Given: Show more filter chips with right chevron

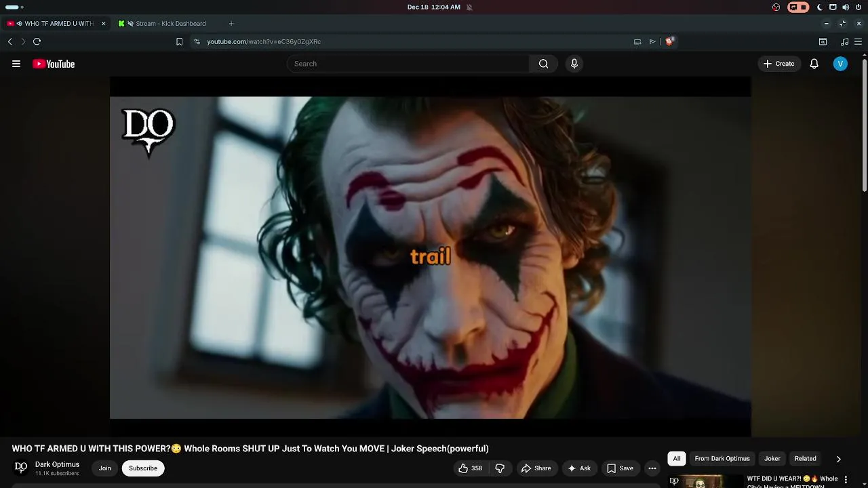Looking at the screenshot, I should pyautogui.click(x=838, y=459).
